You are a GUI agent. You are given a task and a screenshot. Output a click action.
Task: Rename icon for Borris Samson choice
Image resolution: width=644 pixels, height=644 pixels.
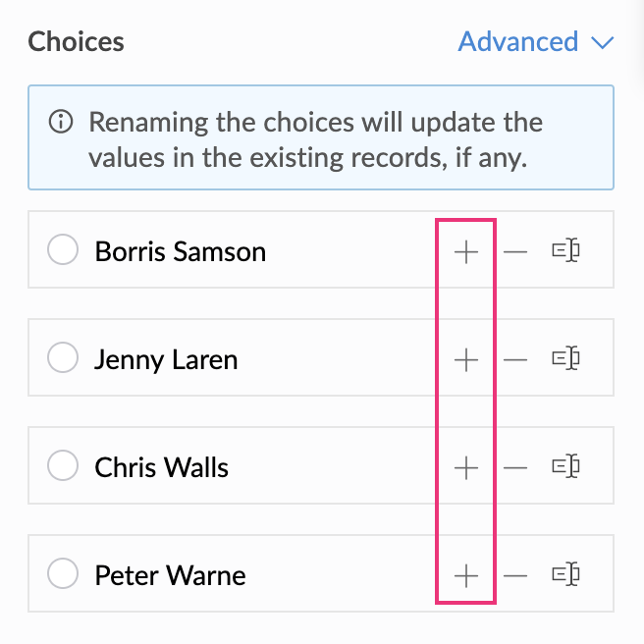564,252
